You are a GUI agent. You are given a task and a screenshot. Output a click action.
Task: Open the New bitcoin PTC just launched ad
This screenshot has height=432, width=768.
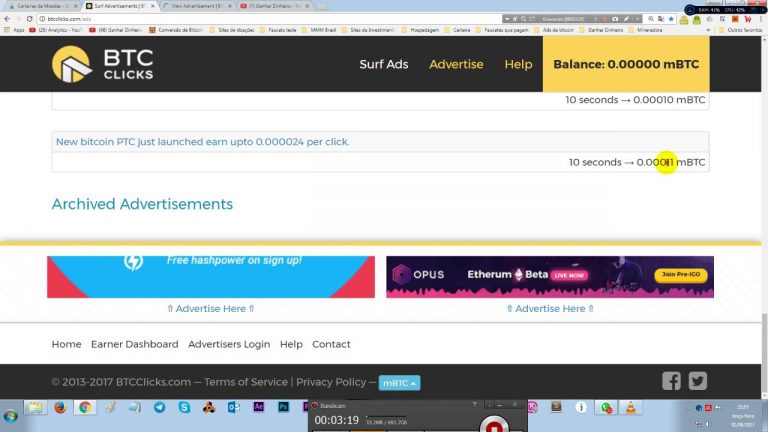pyautogui.click(x=202, y=142)
